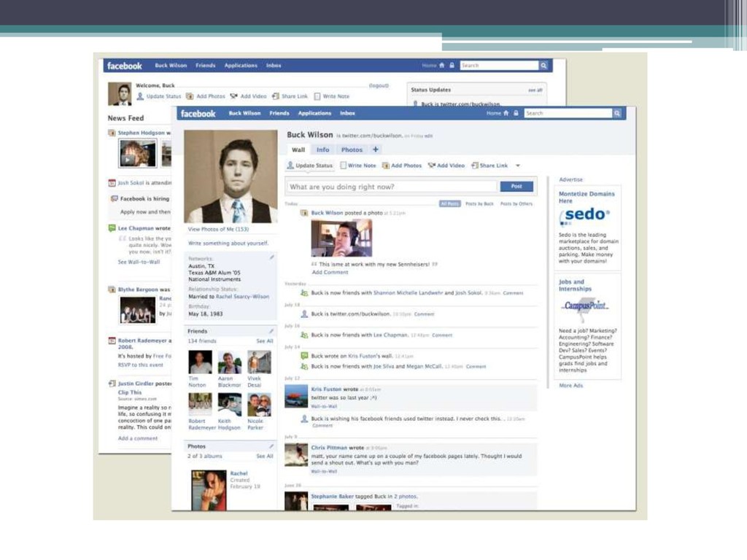Click 'Rachel Searcy-Wilson' in the relationship status
Screen dimensions: 747x560
242,297
